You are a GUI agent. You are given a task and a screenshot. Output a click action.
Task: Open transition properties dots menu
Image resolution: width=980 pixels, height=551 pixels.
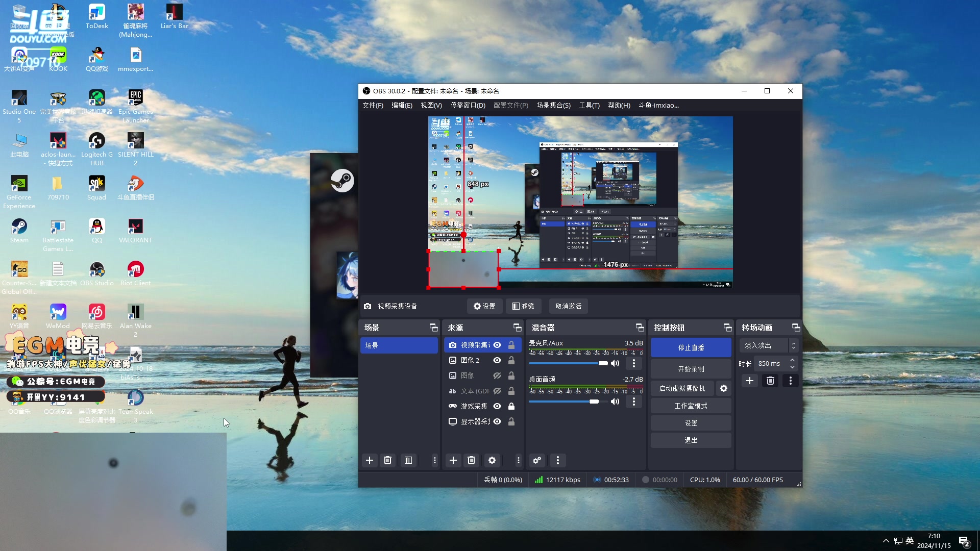click(791, 381)
